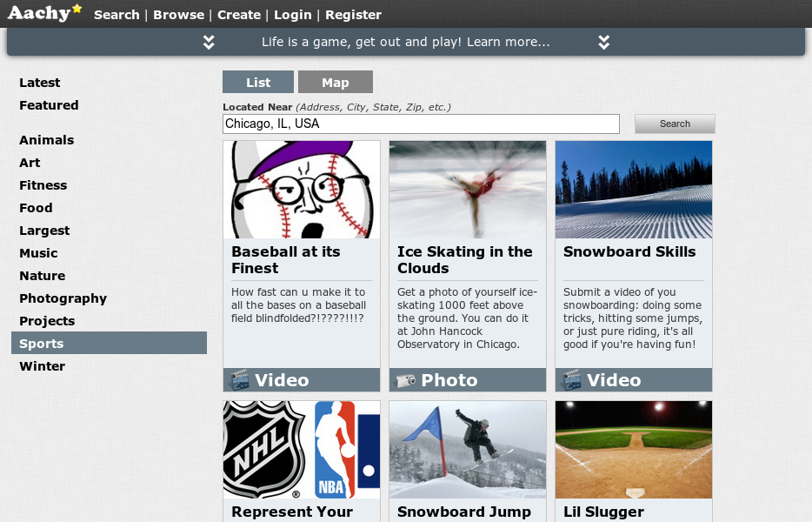
Task: Click the clapperboard icon under Baseball at its Finest
Action: click(239, 380)
